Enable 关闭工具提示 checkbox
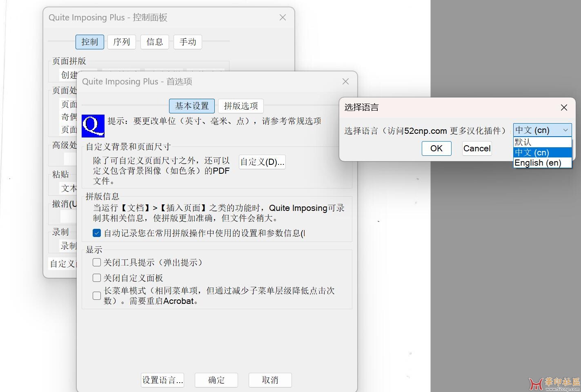 (97, 262)
